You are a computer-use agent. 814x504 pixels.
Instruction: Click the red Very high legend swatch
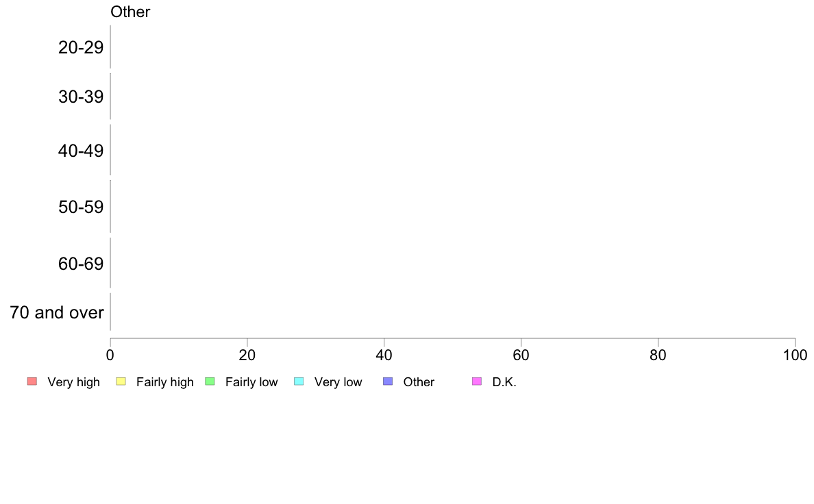point(32,381)
